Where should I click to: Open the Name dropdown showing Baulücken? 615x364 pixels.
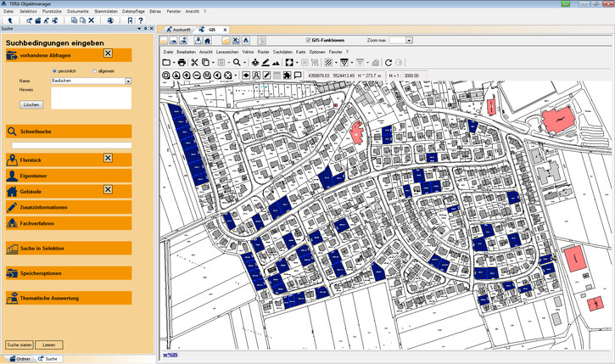[x=128, y=81]
